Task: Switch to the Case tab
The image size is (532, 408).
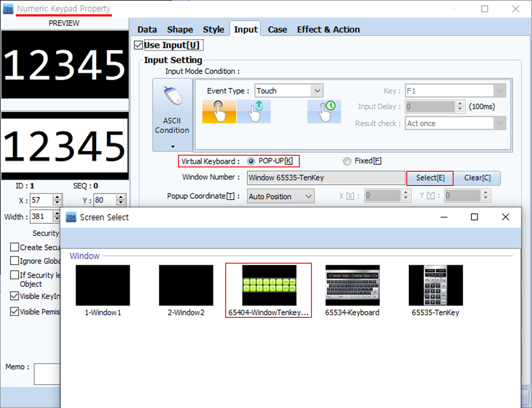Action: [x=277, y=29]
